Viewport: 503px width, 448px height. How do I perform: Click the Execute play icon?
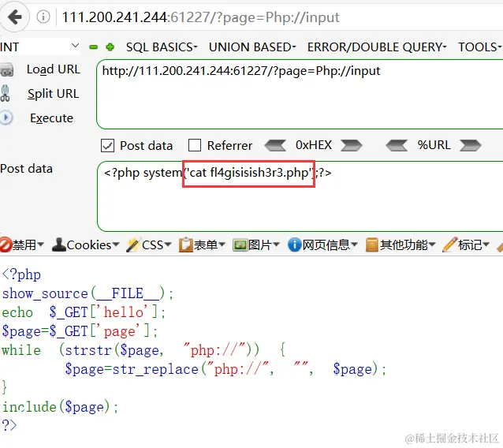[6, 118]
